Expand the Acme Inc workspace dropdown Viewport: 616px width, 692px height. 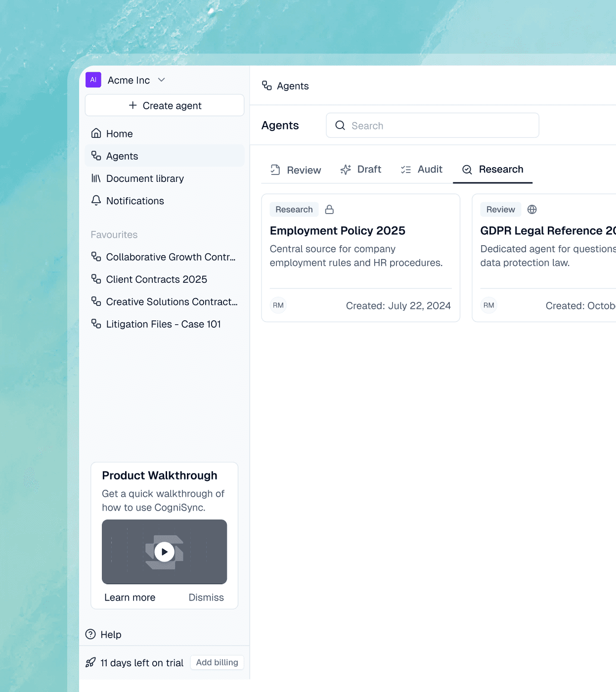[x=161, y=80]
